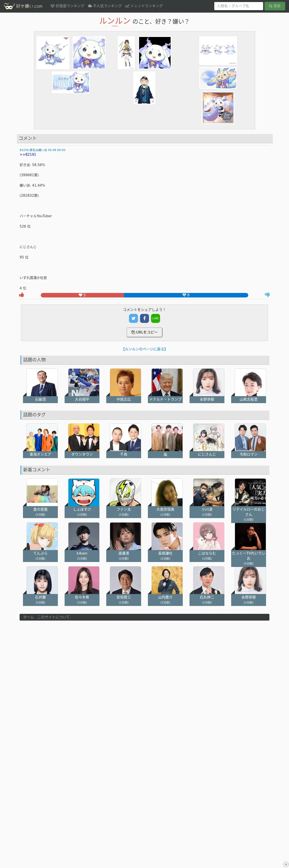This screenshot has width=289, height=868.
Task: Open the 好感度ランキング menu item
Action: tap(67, 6)
